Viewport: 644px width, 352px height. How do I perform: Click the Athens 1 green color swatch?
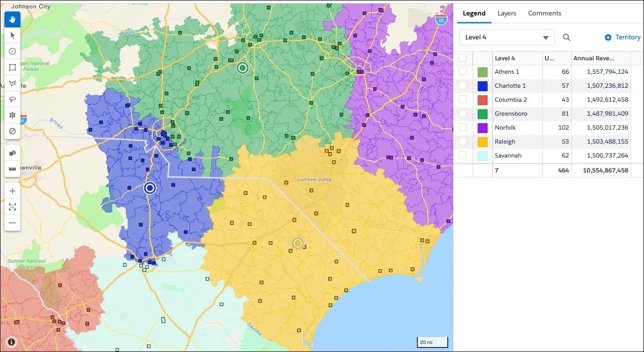click(x=482, y=72)
